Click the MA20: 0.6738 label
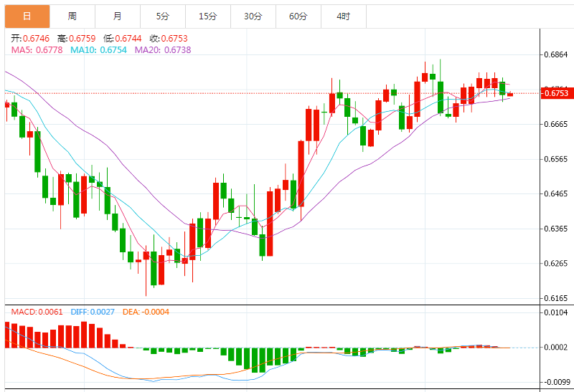574x392 pixels. point(163,50)
